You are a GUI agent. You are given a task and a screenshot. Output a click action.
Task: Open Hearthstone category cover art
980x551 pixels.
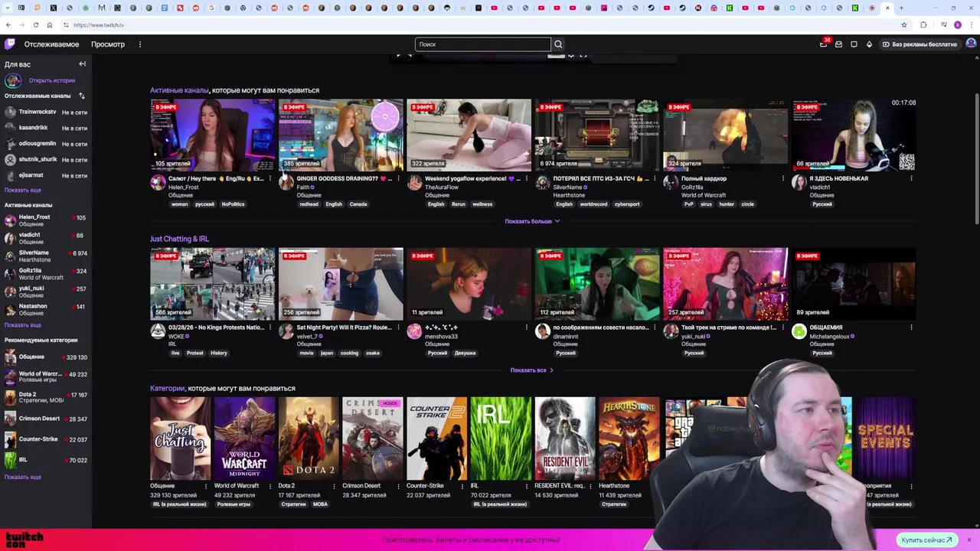(x=629, y=439)
